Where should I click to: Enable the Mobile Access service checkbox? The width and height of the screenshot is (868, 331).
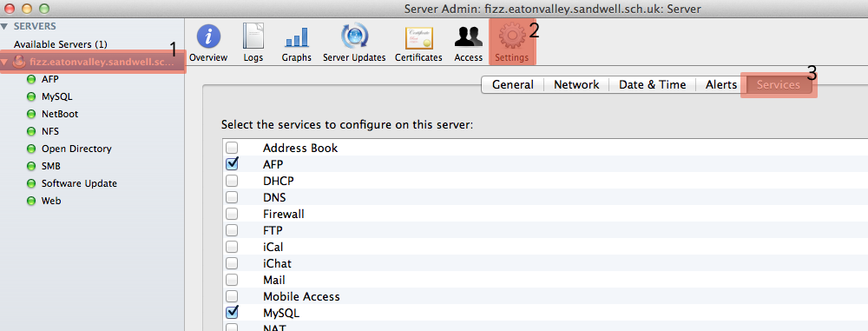point(232,296)
